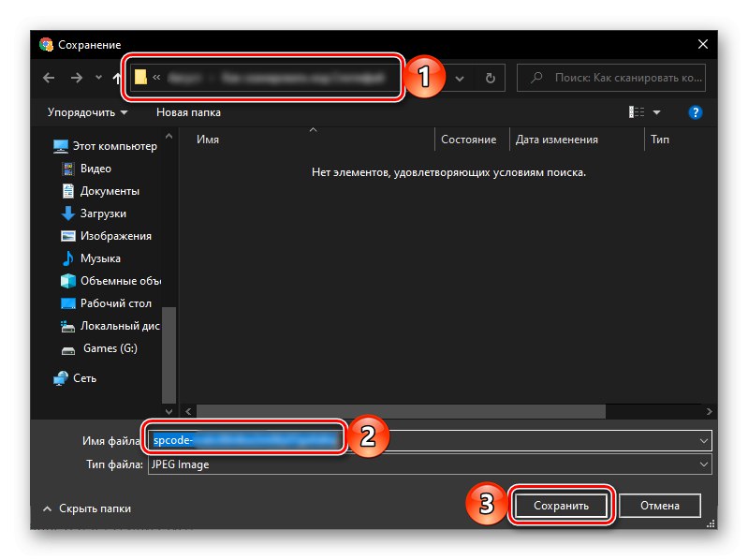Collapse folders with Скрыть папки

(x=87, y=508)
